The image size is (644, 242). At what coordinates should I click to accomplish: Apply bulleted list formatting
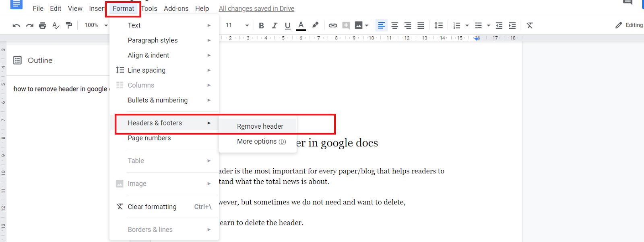[x=478, y=25]
